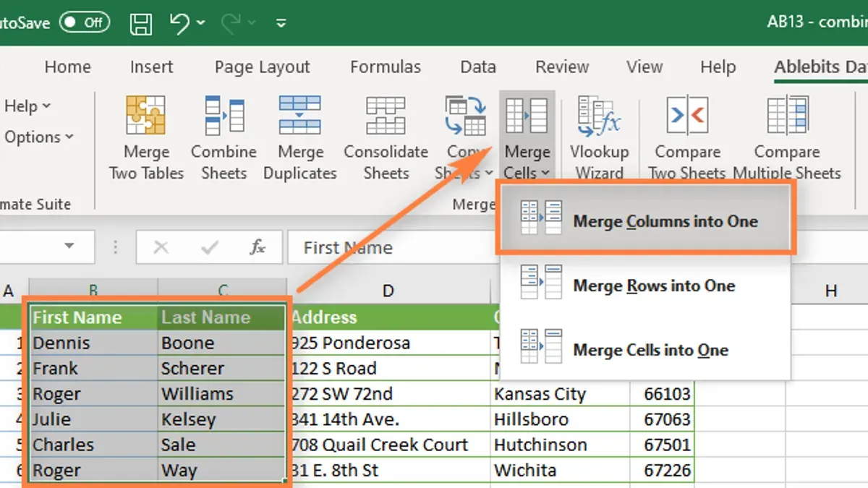Select the cell containing Way

click(222, 470)
